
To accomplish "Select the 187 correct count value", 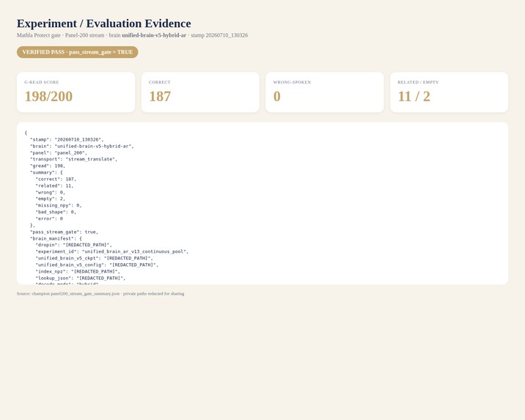I will point(160,96).
